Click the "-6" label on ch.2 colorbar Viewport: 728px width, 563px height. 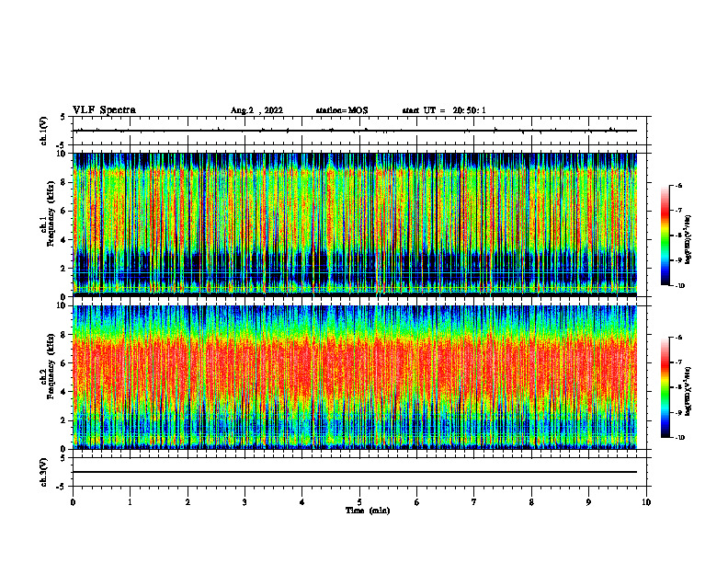point(678,338)
